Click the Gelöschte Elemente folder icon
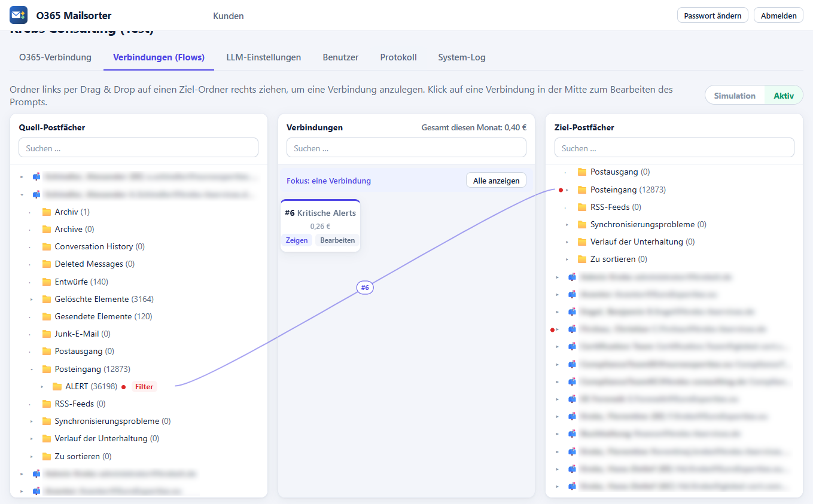Screen dimensions: 813x504 47,299
